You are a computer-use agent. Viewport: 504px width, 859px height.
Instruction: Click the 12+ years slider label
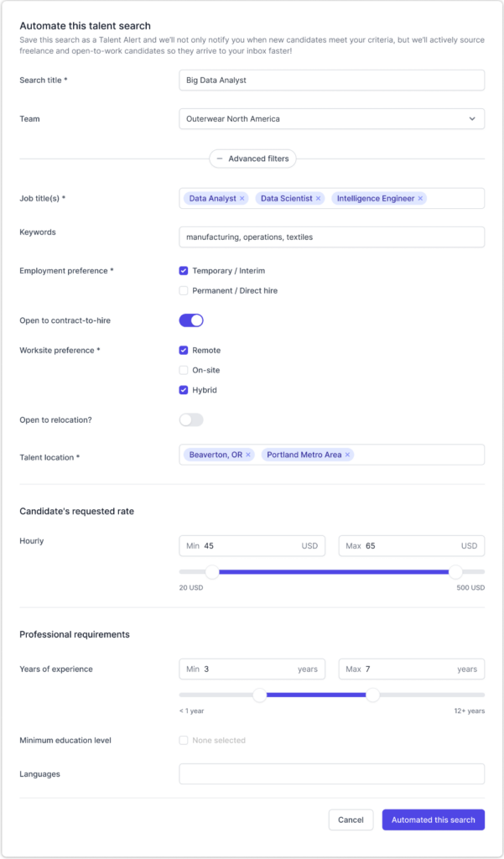pos(470,711)
